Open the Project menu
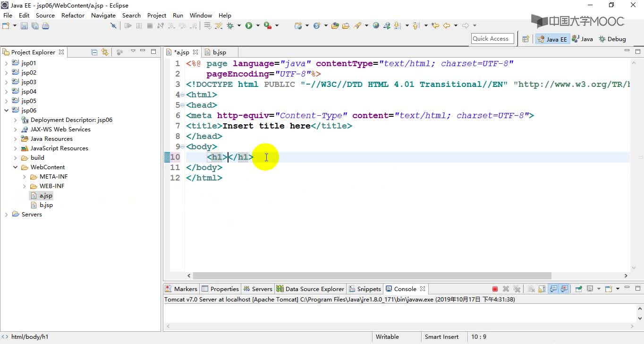 157,15
